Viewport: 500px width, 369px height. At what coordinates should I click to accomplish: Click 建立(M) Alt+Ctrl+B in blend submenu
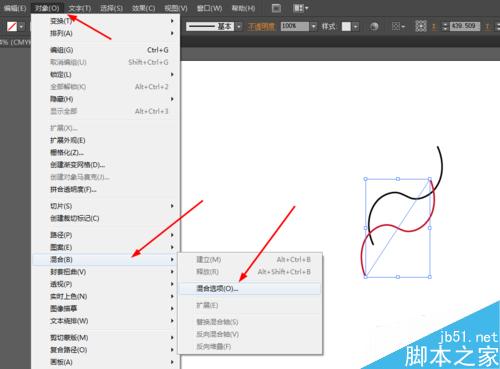(x=250, y=259)
